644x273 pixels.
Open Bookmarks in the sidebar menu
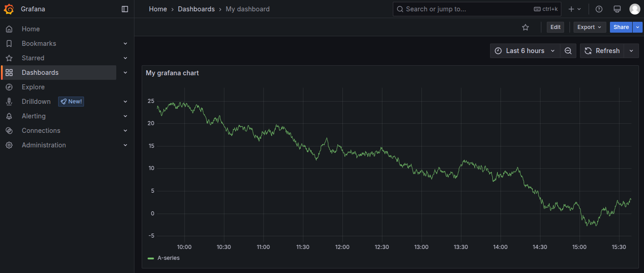[x=39, y=44]
